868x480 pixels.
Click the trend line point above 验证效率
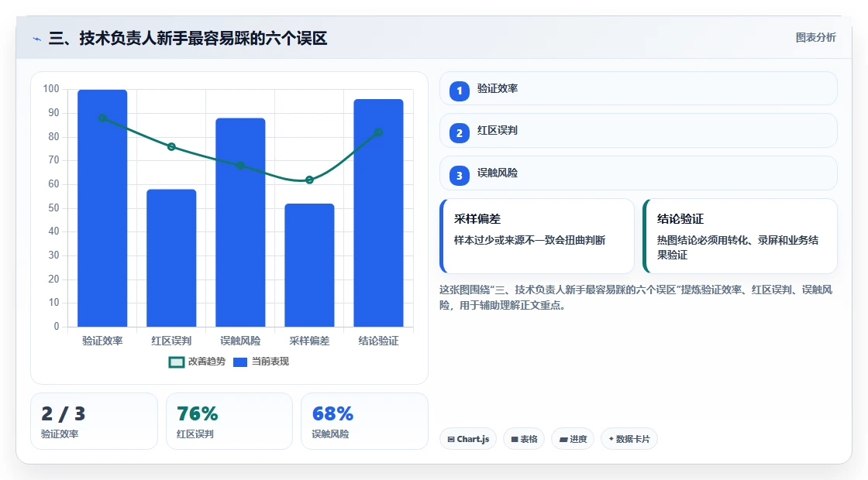pos(102,118)
